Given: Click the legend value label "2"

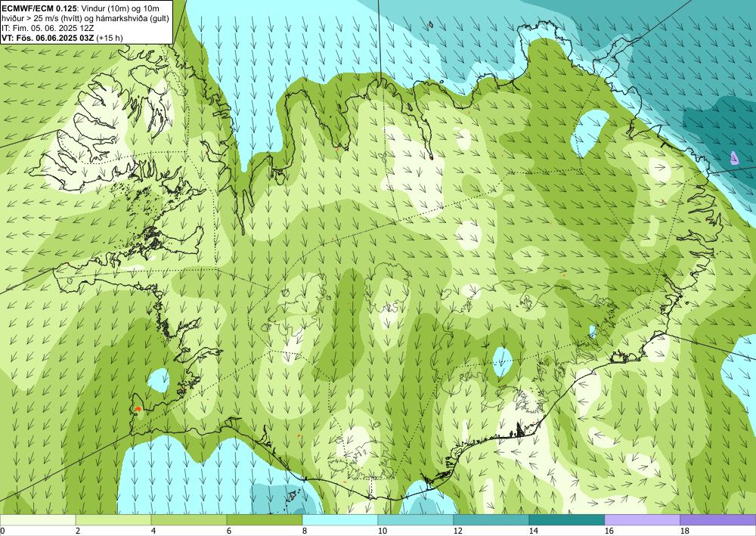Looking at the screenshot, I should (78, 531).
